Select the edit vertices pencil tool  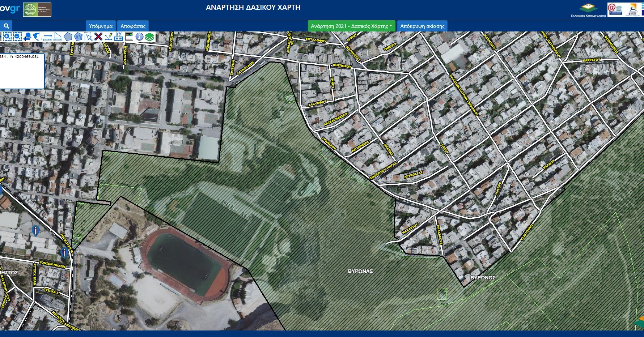[109, 37]
